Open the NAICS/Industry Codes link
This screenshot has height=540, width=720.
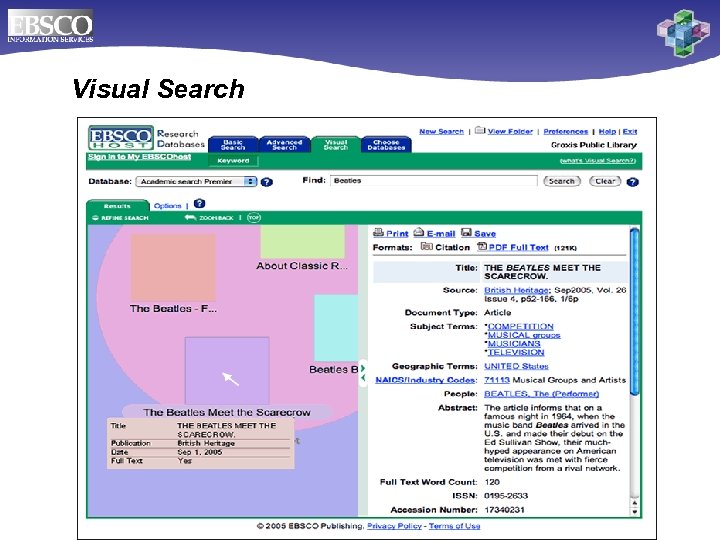pyautogui.click(x=425, y=380)
